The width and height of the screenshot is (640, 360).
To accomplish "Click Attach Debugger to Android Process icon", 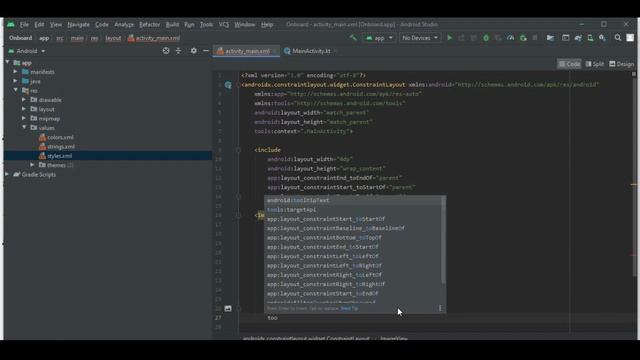I will coord(523,38).
